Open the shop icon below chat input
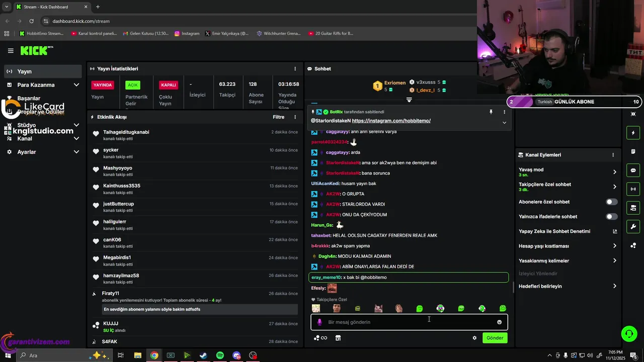The width and height of the screenshot is (644, 362). 338,338
